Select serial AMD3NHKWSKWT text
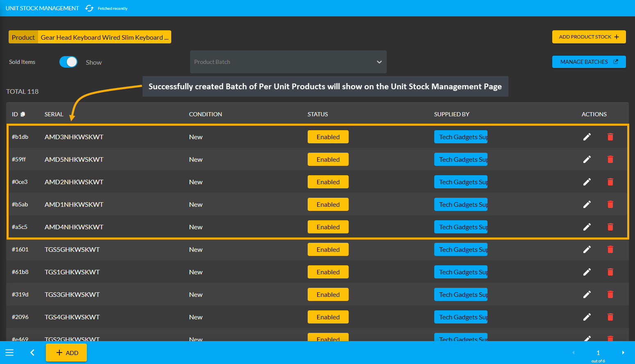 (x=74, y=137)
